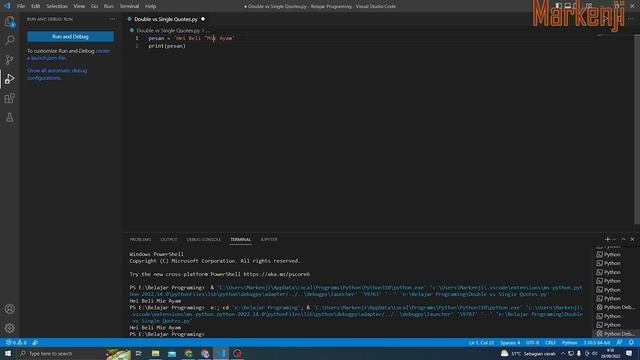Open the terminal launch profile dropdown chevron
This screenshot has width=640, height=360.
(x=614, y=240)
